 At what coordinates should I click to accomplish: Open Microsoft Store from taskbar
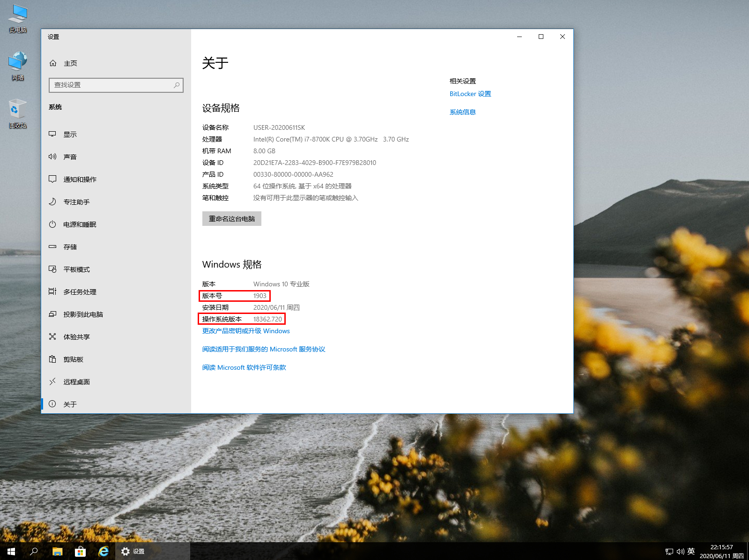(80, 552)
